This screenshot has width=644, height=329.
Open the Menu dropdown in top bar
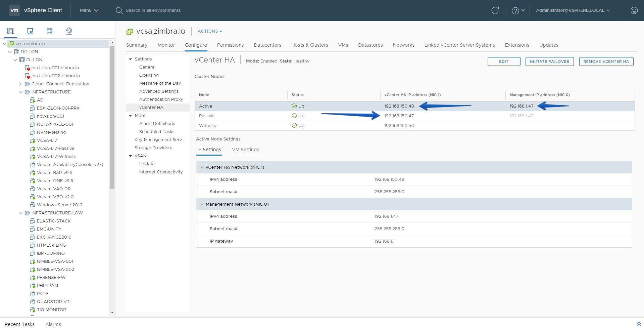coord(89,10)
